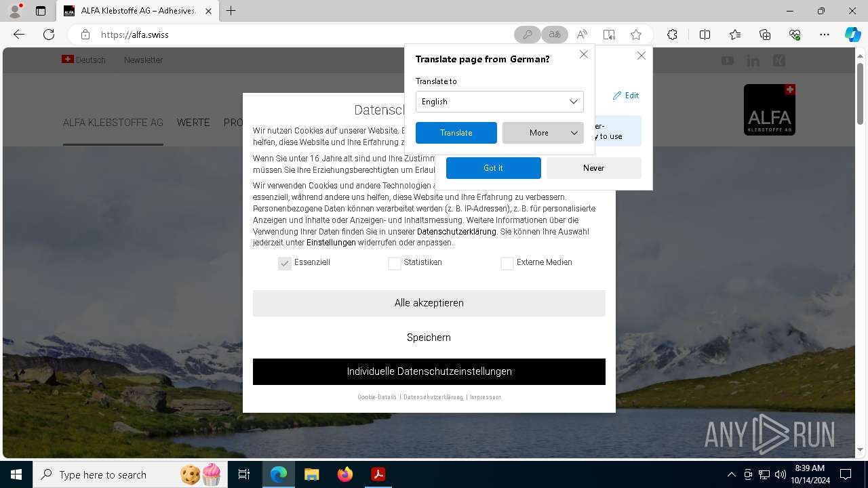
Task: Reload the page with the refresh icon
Action: click(49, 35)
